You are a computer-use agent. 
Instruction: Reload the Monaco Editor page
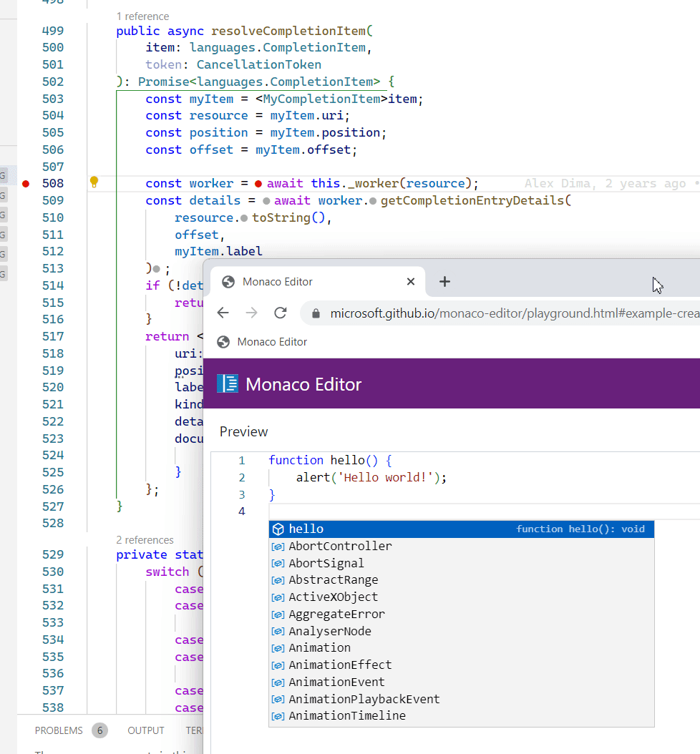coord(281,313)
